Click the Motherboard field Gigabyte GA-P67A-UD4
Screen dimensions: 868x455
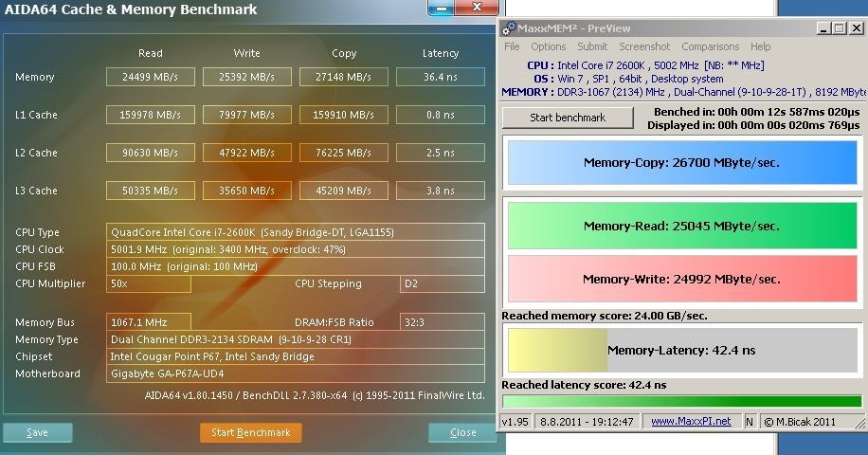(x=295, y=373)
